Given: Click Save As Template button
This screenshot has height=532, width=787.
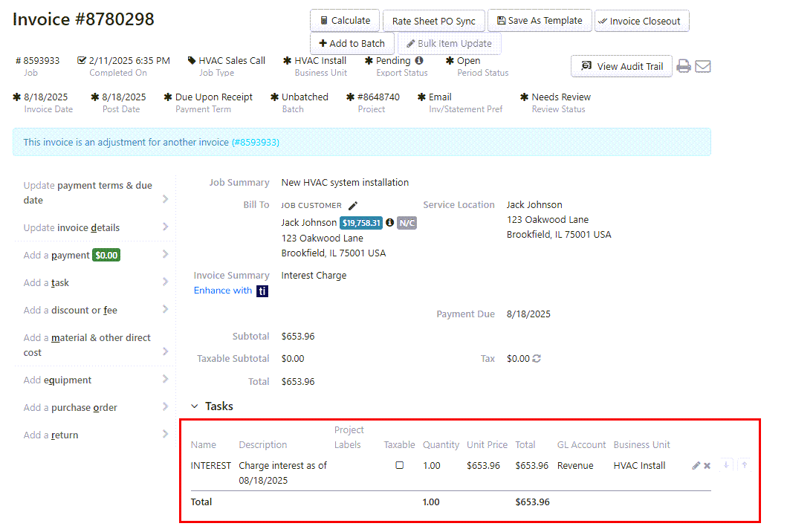Looking at the screenshot, I should (x=540, y=21).
